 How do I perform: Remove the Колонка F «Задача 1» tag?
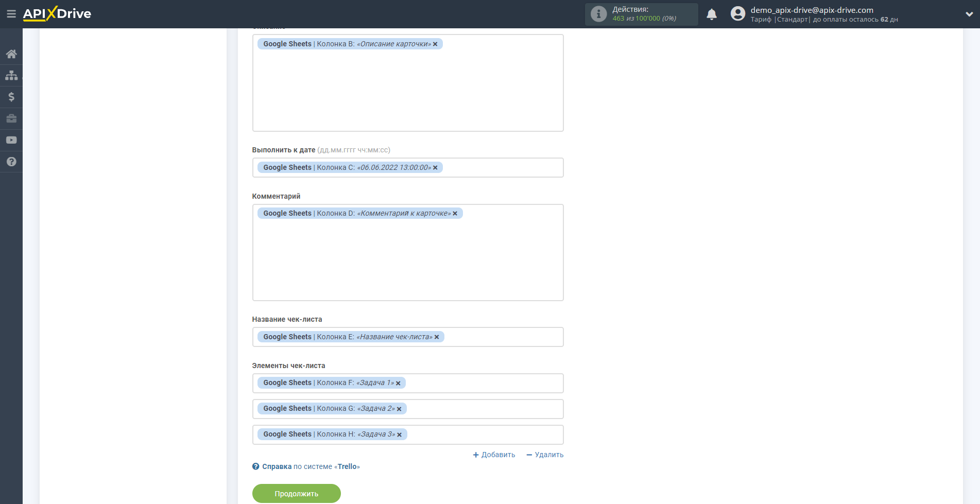tap(398, 383)
